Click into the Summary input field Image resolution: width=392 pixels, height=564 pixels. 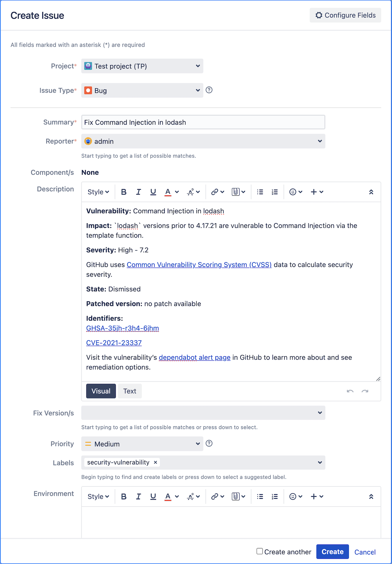(x=203, y=122)
